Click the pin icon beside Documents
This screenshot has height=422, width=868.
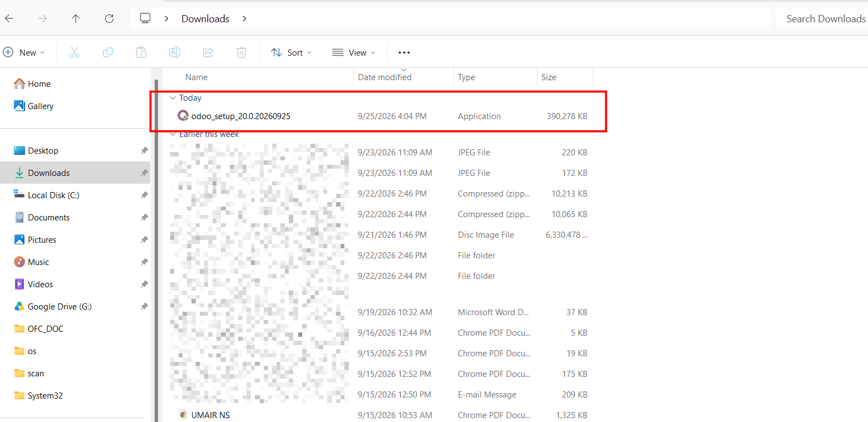pyautogui.click(x=144, y=217)
